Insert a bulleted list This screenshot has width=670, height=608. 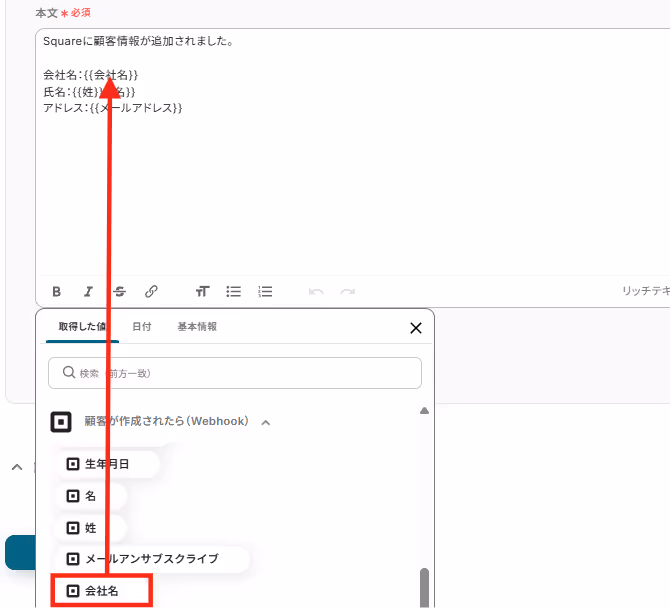tap(233, 291)
